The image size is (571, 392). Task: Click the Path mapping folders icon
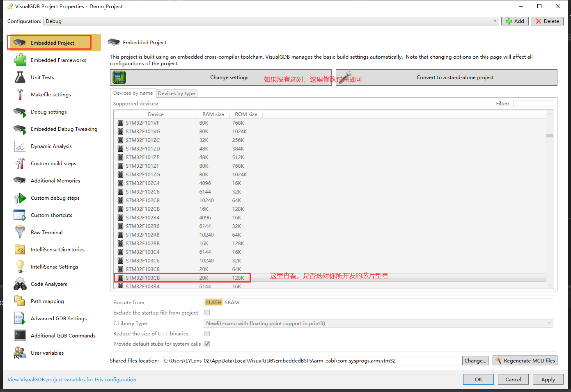tap(20, 301)
